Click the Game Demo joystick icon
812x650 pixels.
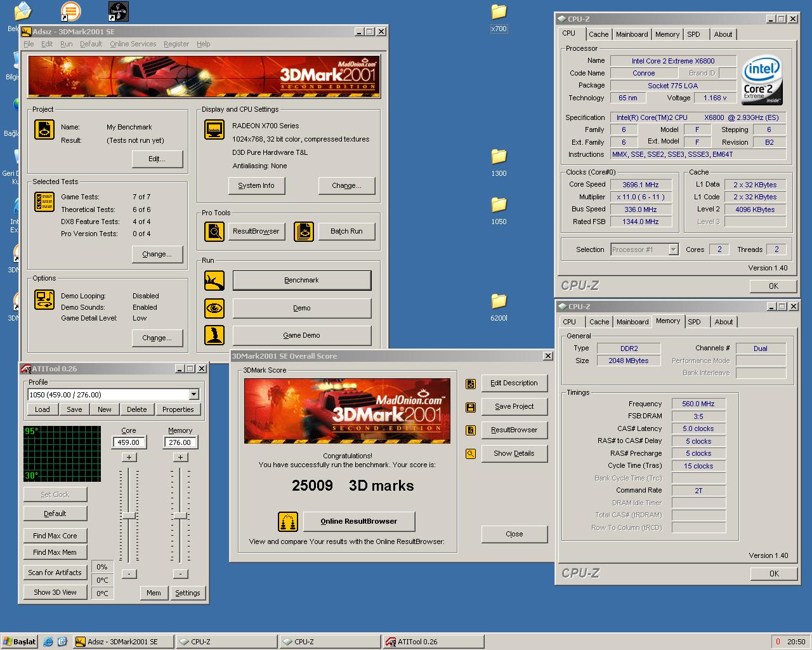click(214, 335)
